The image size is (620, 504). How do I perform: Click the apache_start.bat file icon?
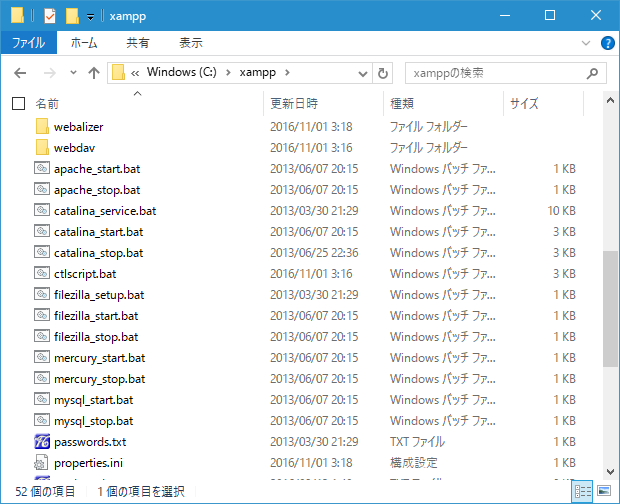click(42, 168)
